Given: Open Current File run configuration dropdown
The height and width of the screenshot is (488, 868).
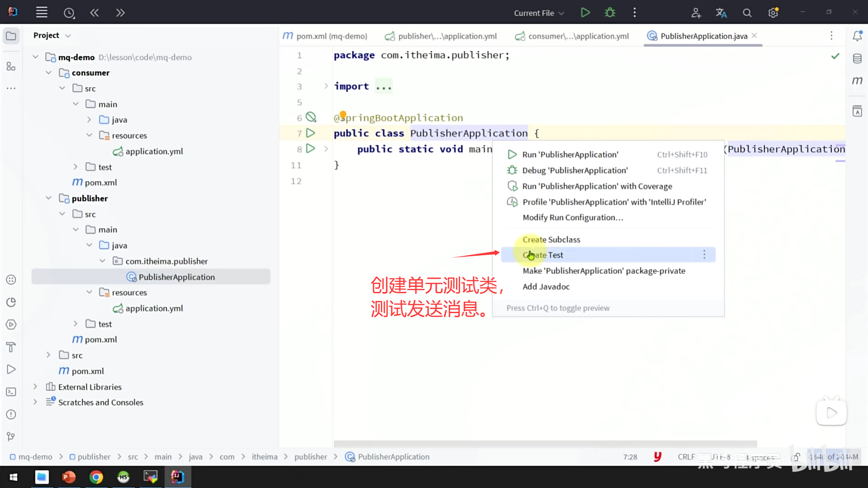Looking at the screenshot, I should (539, 13).
